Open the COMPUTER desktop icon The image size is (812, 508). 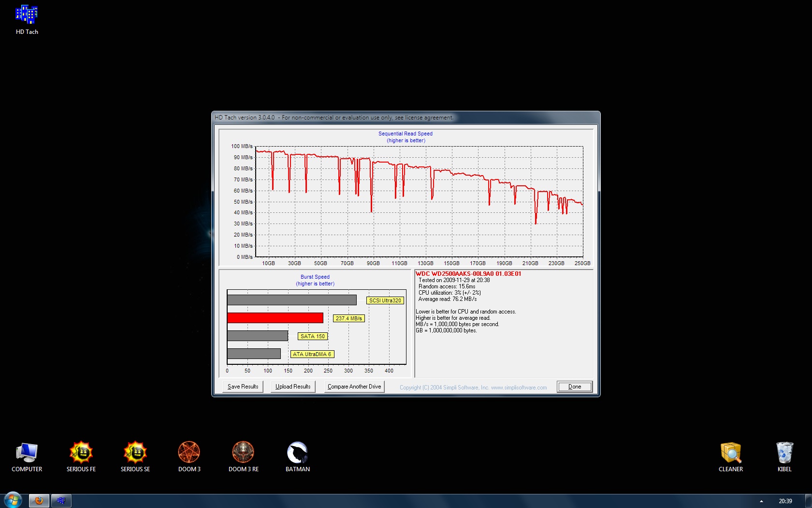point(27,457)
